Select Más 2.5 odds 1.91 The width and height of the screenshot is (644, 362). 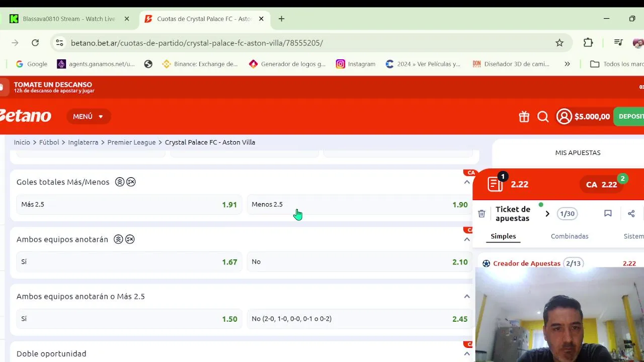[x=129, y=205]
